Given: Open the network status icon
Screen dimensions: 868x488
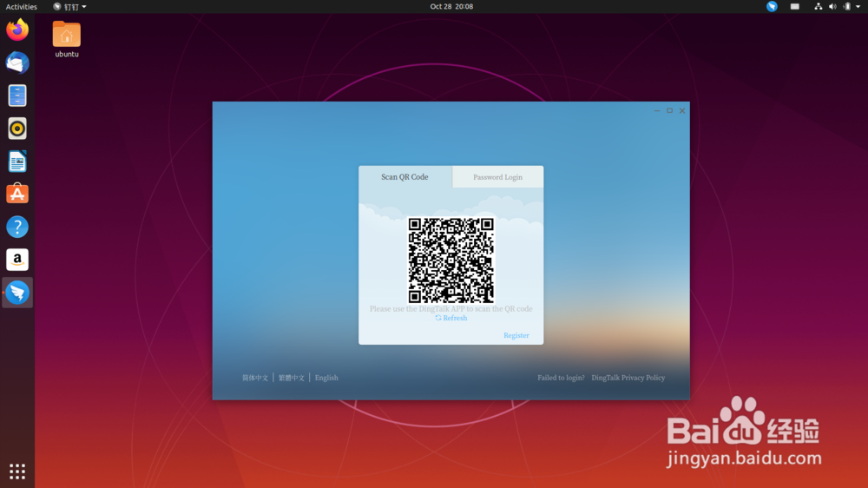Looking at the screenshot, I should pos(818,7).
